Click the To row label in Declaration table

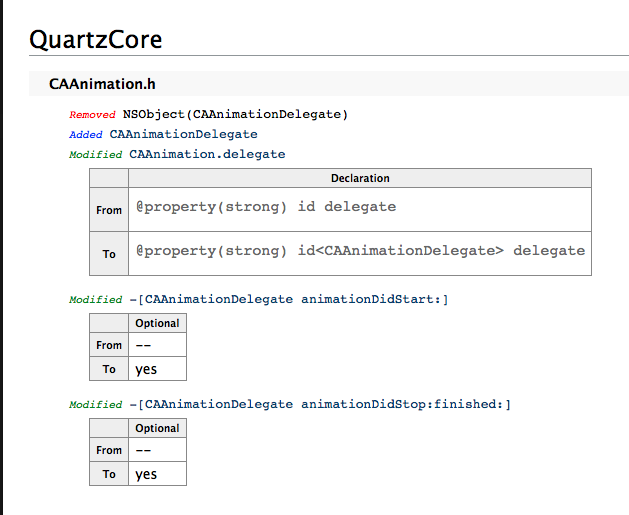(109, 254)
